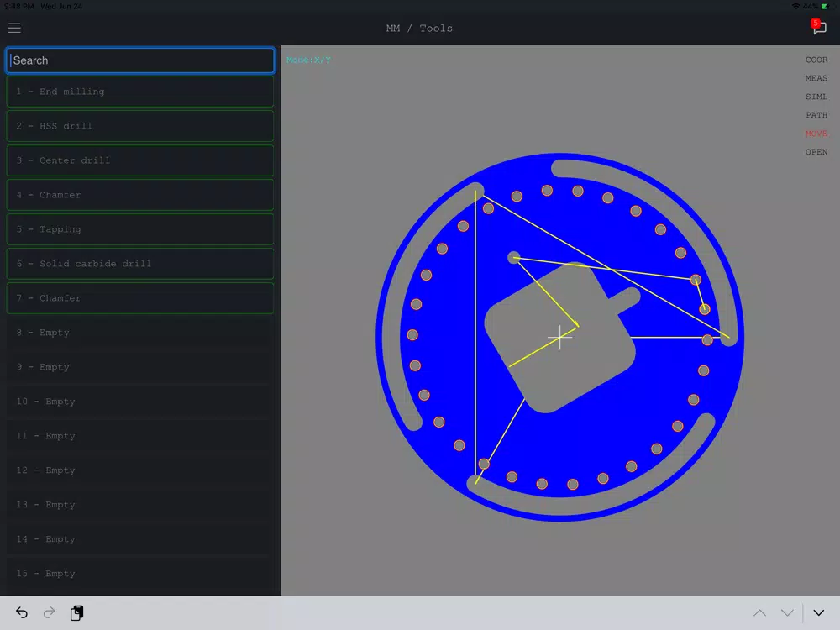840x630 pixels.
Task: Select slot 12 - Empty
Action: click(x=140, y=470)
